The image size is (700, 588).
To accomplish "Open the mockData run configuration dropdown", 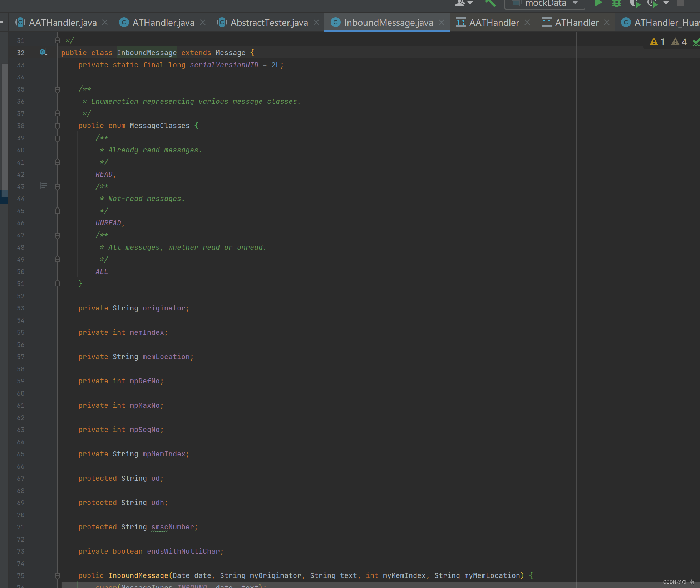I will pyautogui.click(x=544, y=4).
